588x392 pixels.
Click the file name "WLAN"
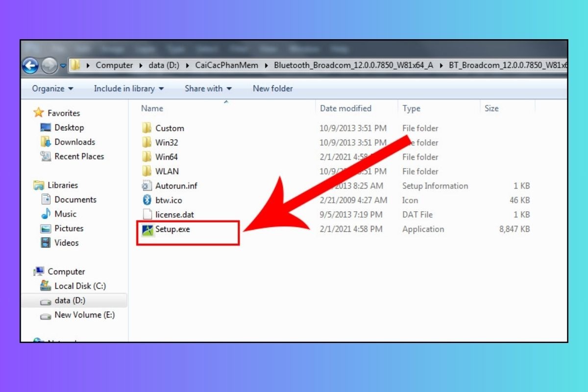point(167,171)
